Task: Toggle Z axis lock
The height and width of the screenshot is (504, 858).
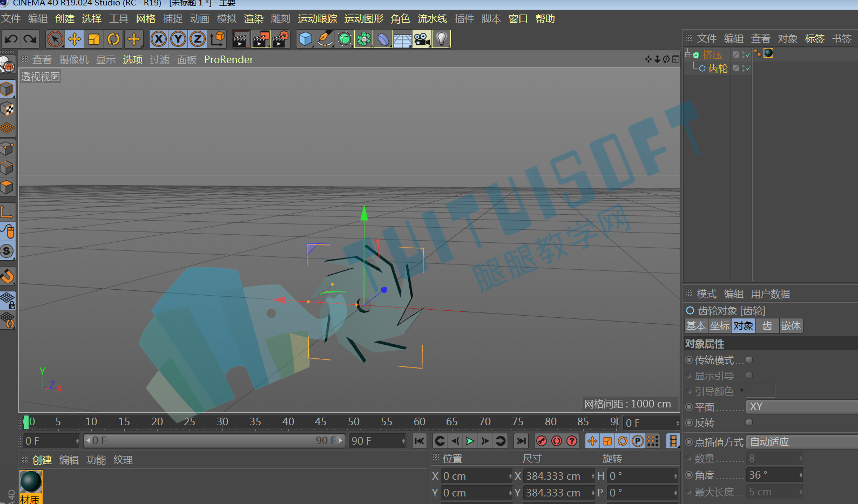Action: (198, 39)
